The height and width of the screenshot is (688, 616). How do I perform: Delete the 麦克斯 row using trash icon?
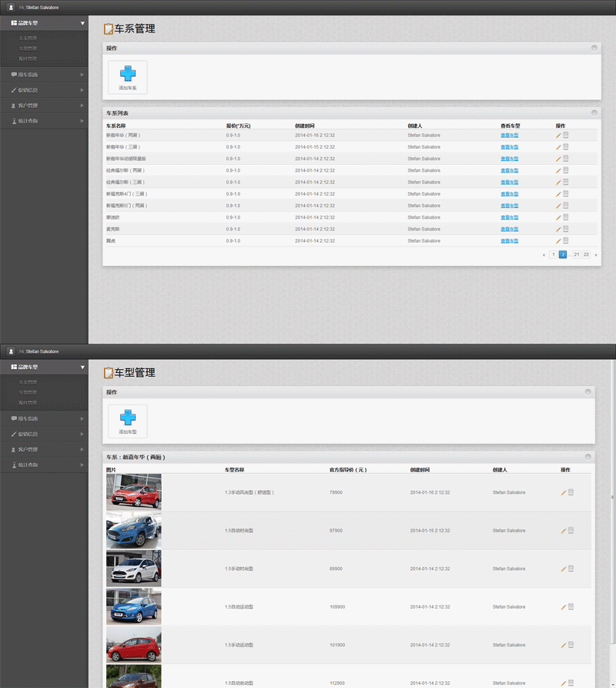tap(566, 229)
